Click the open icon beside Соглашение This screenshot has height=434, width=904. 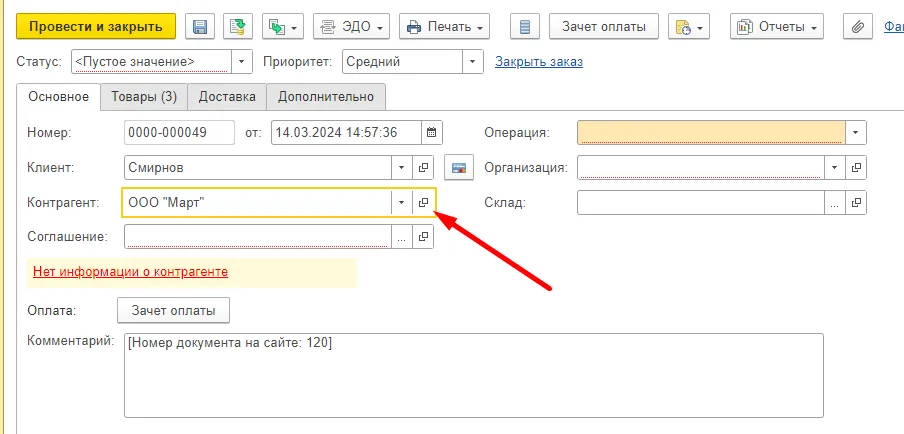[424, 237]
